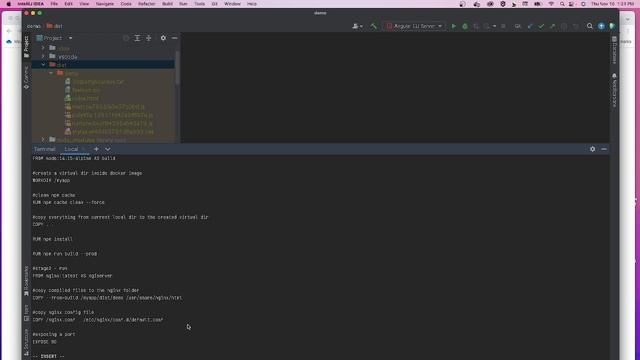Screen dimensions: 640x360
Task: Click the Project tree vertical scrollbar
Action: [177, 67]
